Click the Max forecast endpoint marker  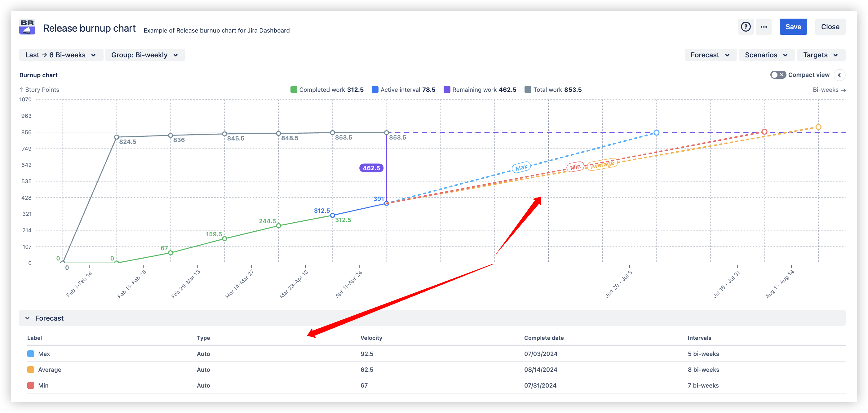656,133
